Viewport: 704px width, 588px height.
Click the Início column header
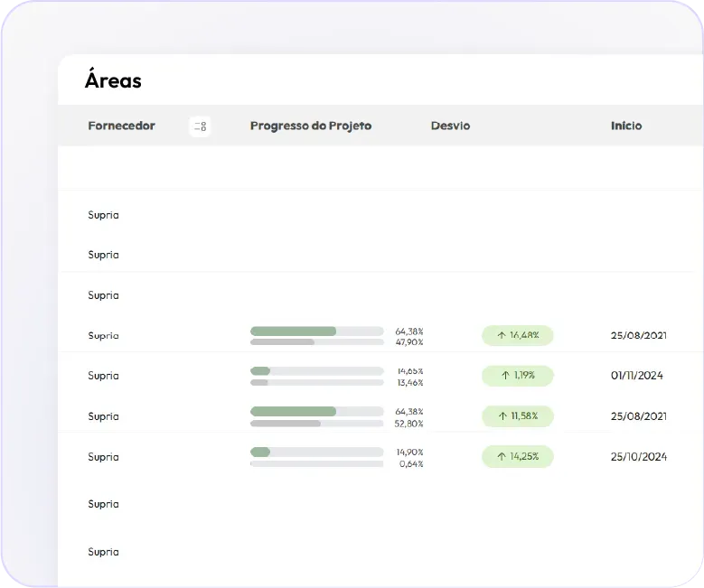tap(625, 126)
